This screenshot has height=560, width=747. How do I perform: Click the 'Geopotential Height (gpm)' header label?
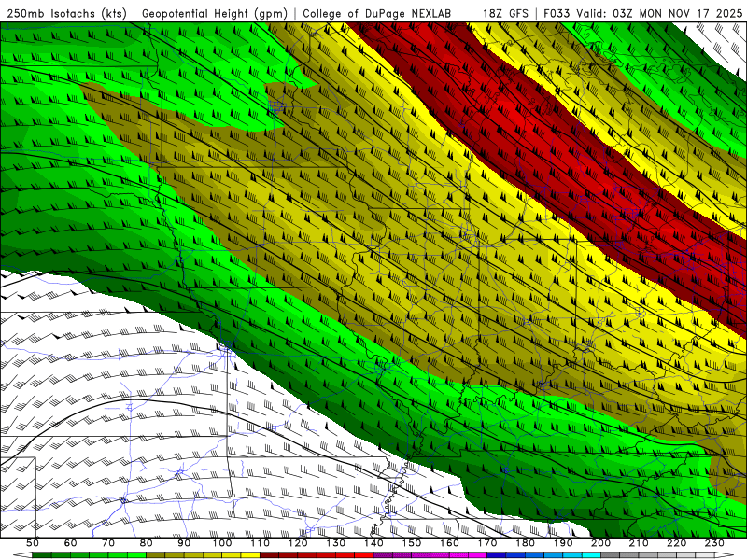(x=215, y=13)
